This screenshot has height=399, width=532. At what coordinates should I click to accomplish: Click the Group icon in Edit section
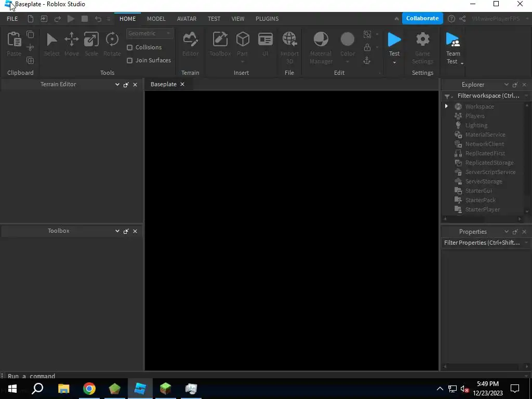[x=367, y=34]
